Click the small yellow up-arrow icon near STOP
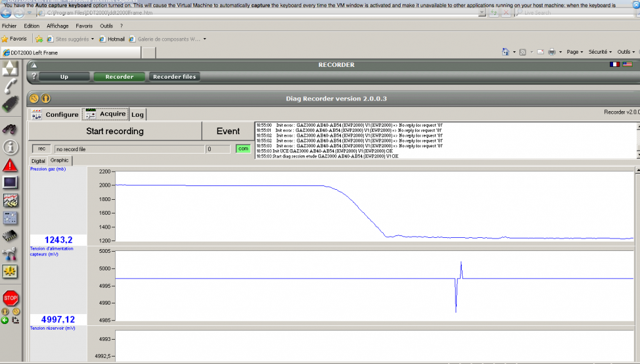 [5, 312]
